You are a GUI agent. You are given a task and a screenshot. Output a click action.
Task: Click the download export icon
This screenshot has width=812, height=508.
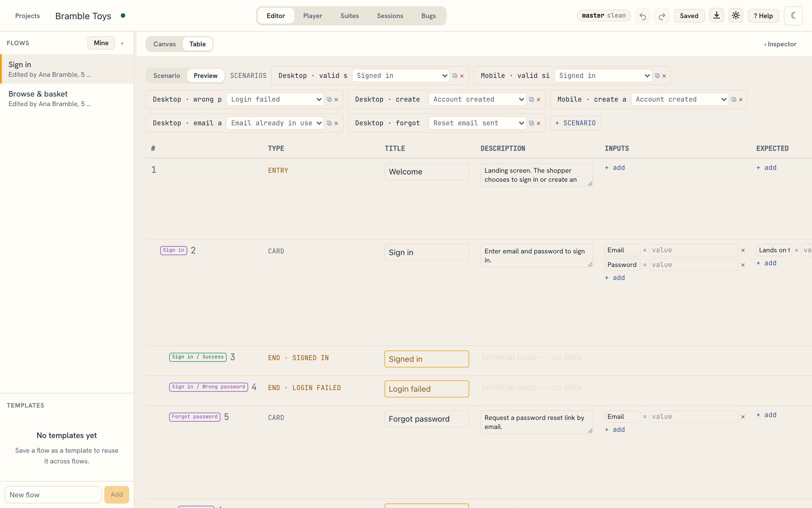[716, 16]
